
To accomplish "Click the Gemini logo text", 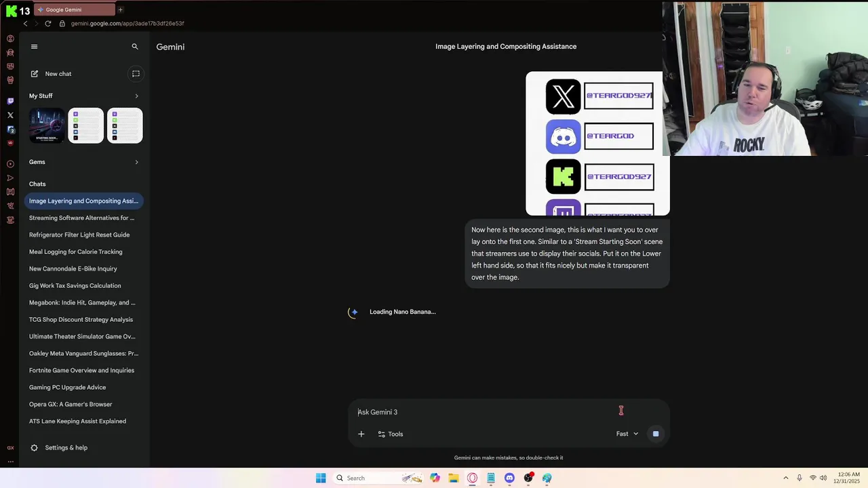I will click(x=170, y=47).
